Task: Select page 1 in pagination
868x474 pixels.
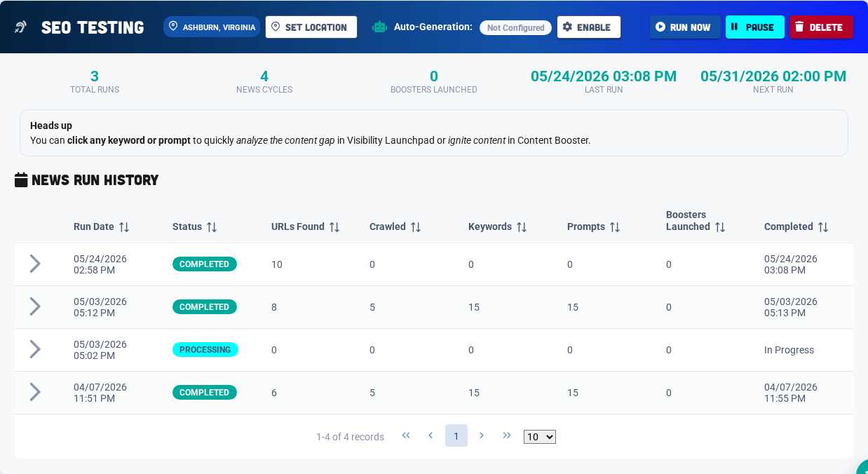Action: (456, 435)
